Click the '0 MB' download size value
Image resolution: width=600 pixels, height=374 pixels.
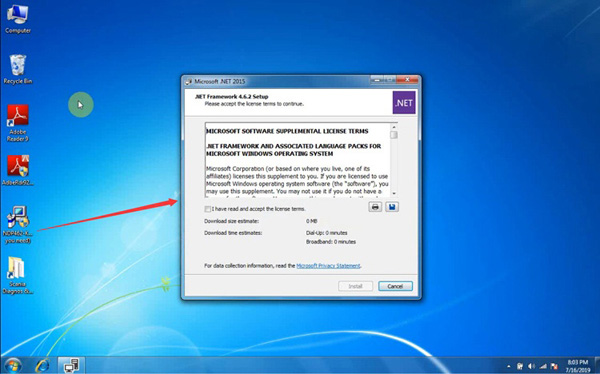click(x=311, y=221)
